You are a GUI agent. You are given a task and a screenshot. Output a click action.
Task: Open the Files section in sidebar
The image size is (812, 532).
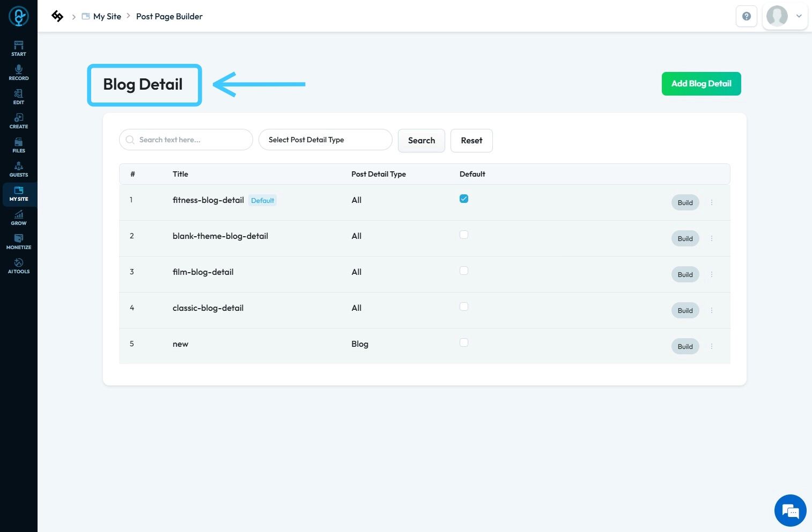19,145
